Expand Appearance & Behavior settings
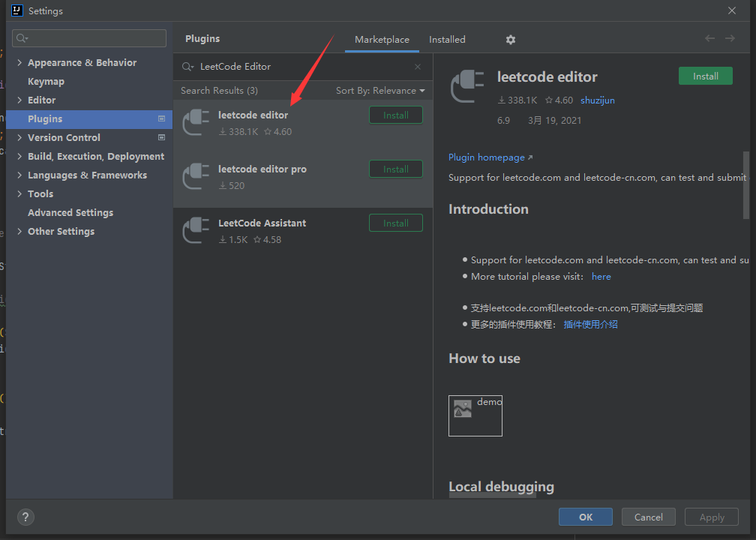 (19, 63)
